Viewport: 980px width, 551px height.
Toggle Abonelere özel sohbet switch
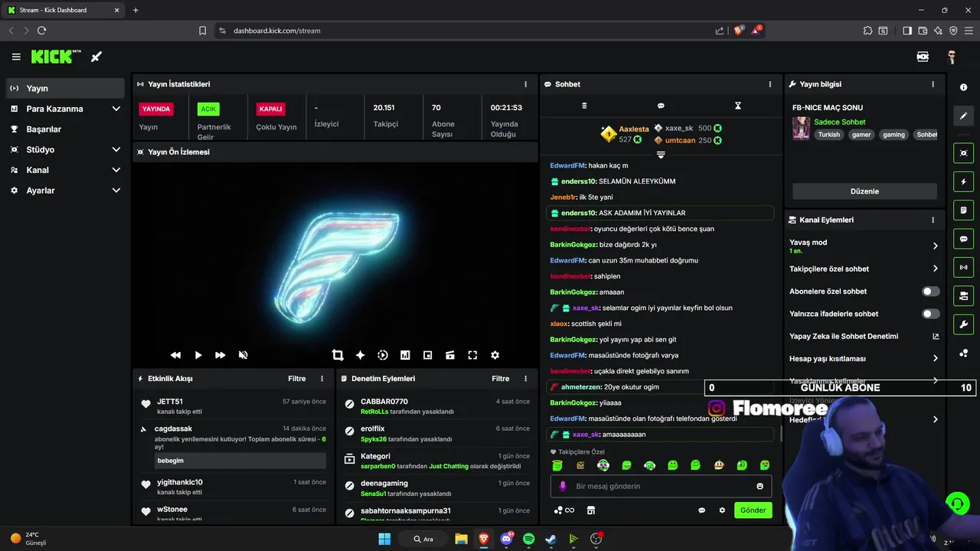tap(930, 292)
